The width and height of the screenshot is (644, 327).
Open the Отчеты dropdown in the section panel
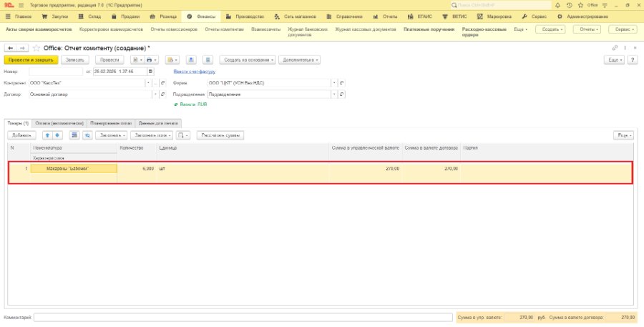pos(587,29)
